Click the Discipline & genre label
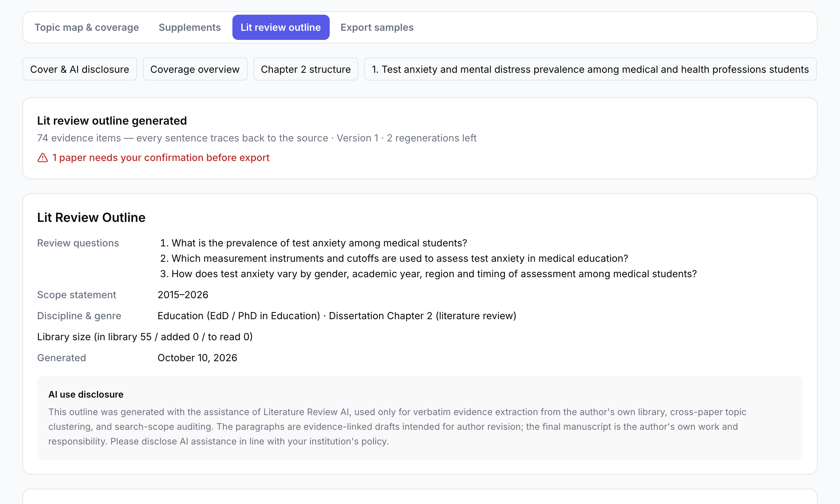 coord(79,316)
